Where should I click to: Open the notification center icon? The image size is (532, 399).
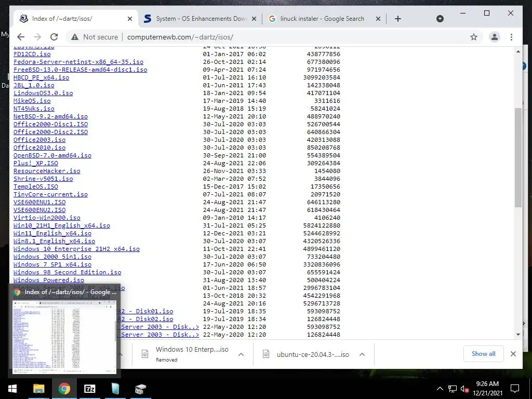[x=515, y=389]
